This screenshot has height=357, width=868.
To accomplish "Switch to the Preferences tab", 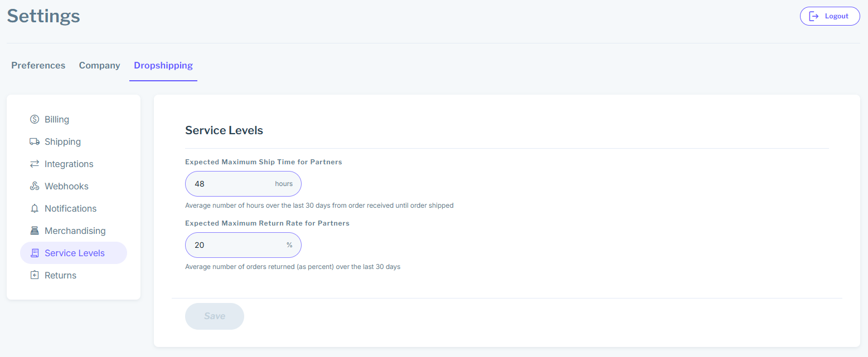I will pos(38,65).
